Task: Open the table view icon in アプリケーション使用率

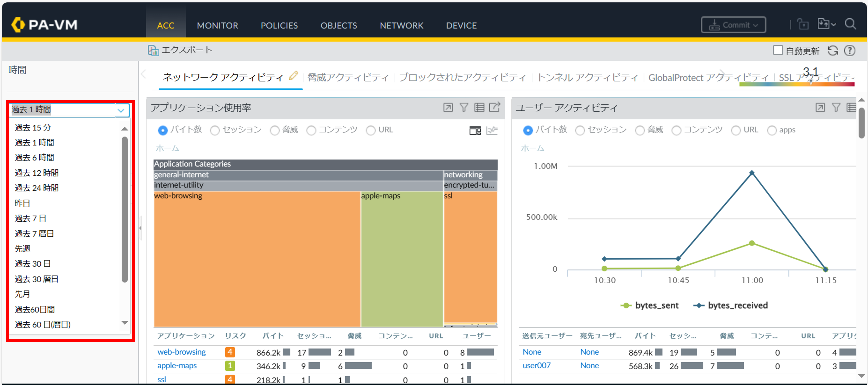Action: click(479, 108)
